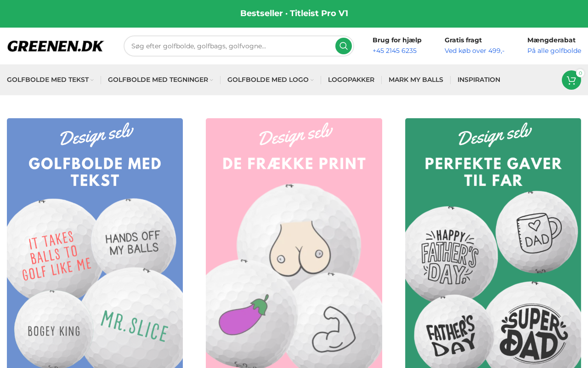
Task: Open the Mark My Balls menu item
Action: coord(416,80)
